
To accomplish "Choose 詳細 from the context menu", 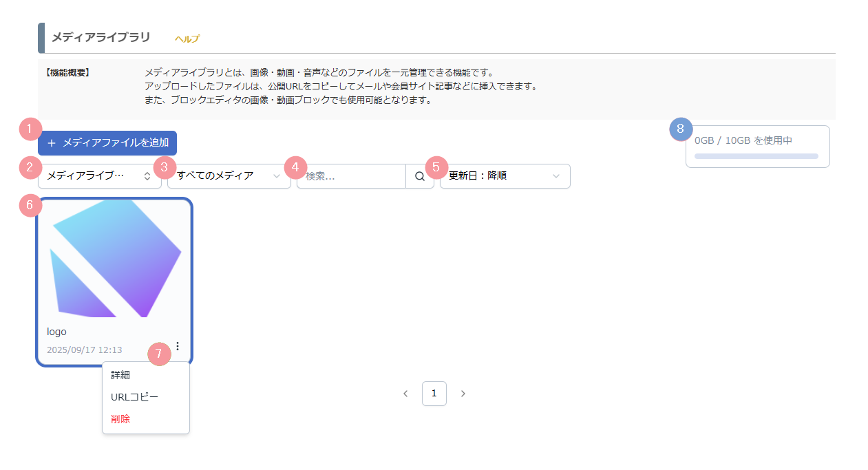I will point(120,375).
